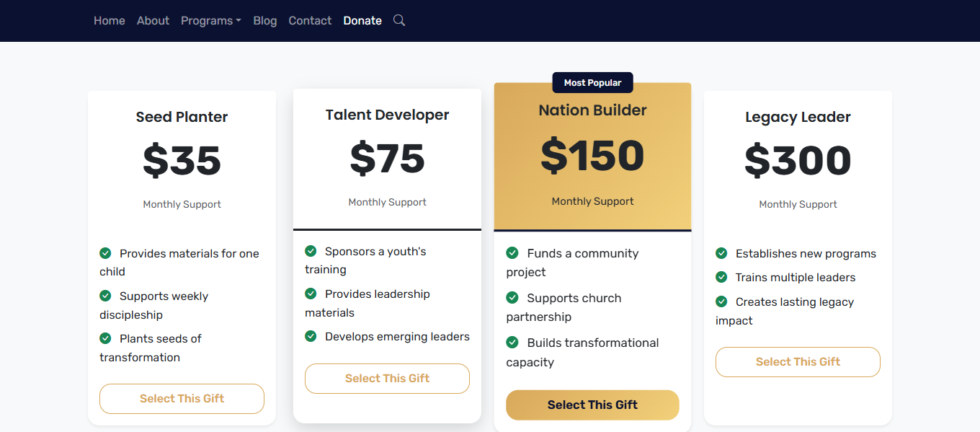Click checkmark icon beside 'Sponsors a youth's training'
The height and width of the screenshot is (432, 980).
point(311,251)
